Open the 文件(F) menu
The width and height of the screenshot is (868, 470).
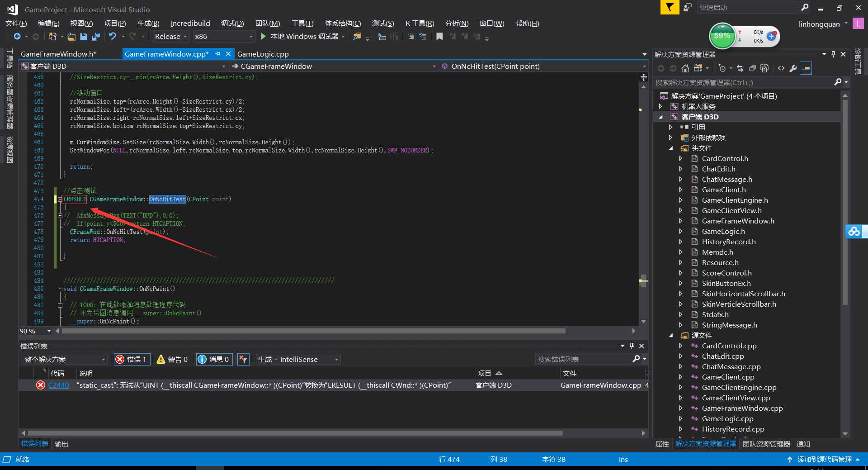point(16,23)
